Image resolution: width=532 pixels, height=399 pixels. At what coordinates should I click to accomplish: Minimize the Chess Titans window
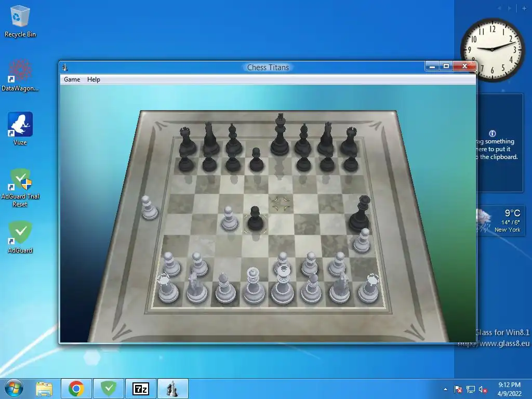point(432,66)
